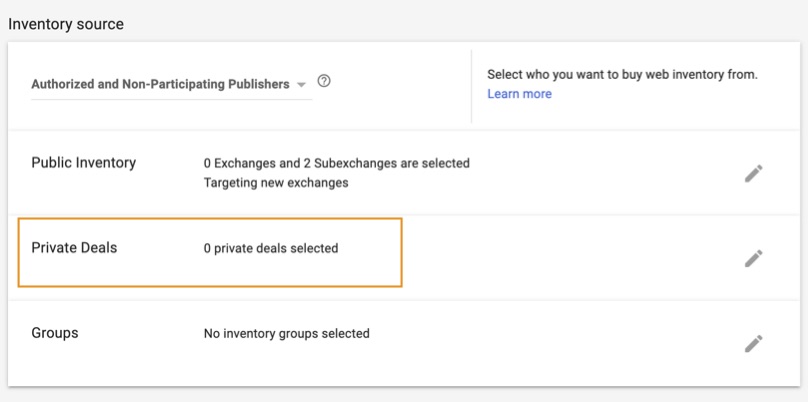Select the Public Inventory row label
The height and width of the screenshot is (402, 808).
click(x=83, y=163)
